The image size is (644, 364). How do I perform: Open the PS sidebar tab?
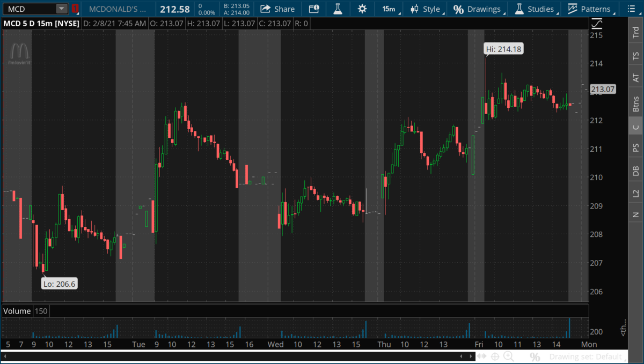(x=636, y=147)
